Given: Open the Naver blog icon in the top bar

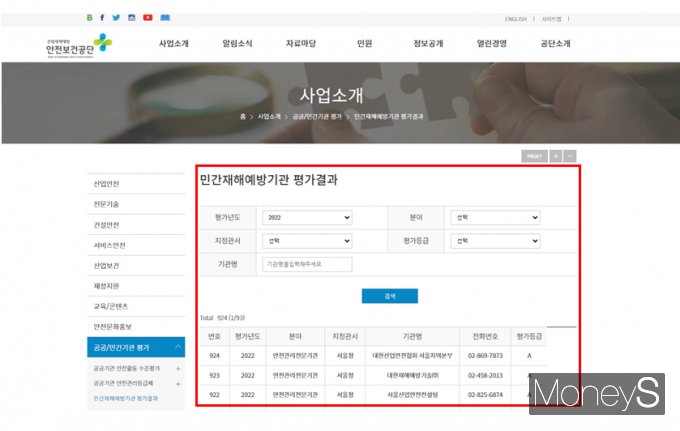Looking at the screenshot, I should 89,18.
